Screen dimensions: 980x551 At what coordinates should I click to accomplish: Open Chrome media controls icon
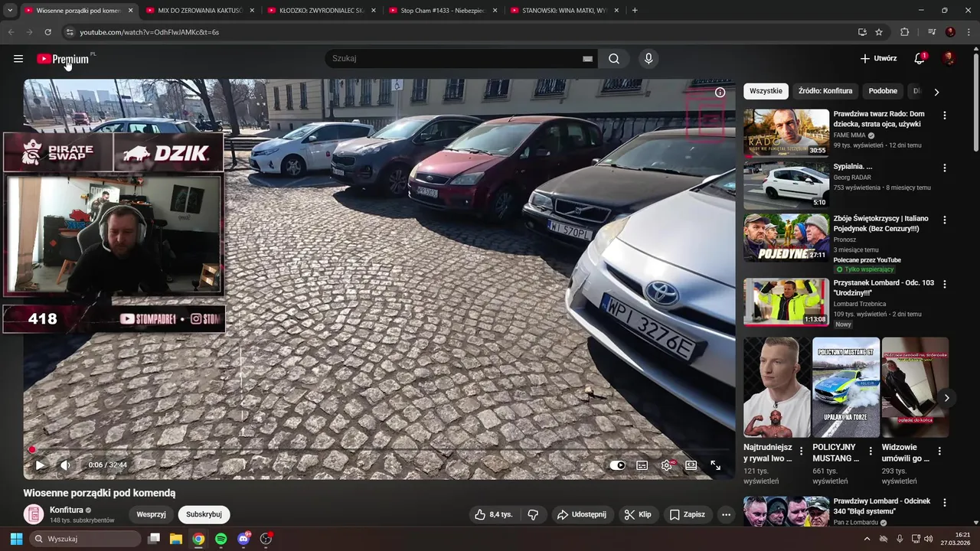(x=932, y=32)
